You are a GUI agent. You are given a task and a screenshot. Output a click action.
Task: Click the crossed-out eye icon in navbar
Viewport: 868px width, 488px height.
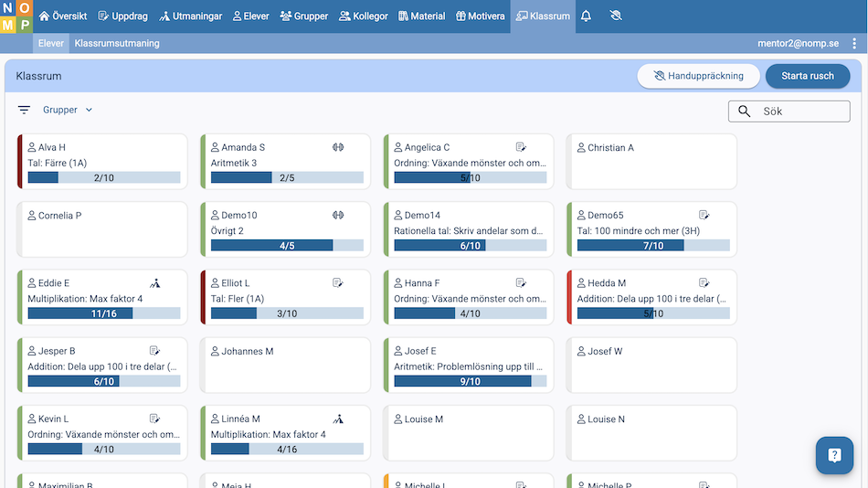coord(615,16)
